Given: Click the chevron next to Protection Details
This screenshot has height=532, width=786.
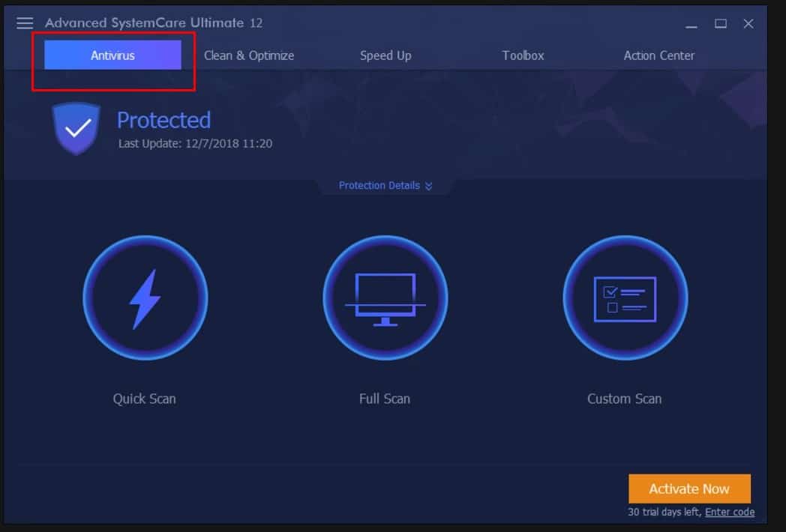Looking at the screenshot, I should tap(428, 185).
